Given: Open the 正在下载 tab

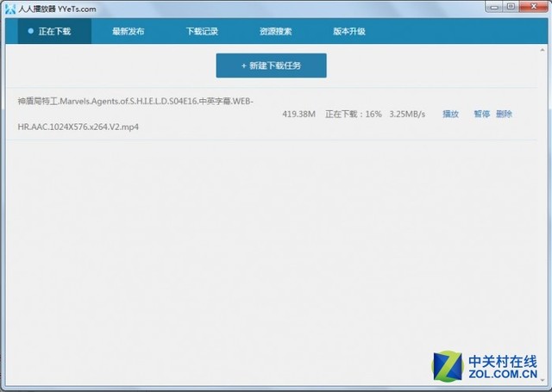Looking at the screenshot, I should click(54, 31).
